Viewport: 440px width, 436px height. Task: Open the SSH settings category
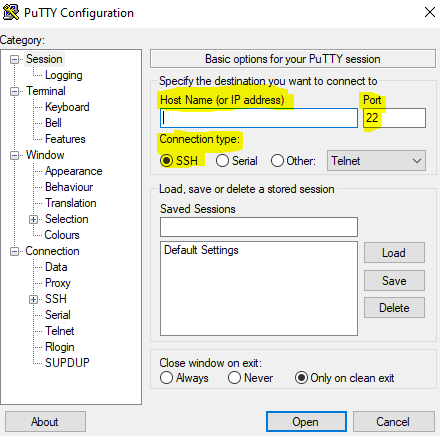[x=56, y=299]
